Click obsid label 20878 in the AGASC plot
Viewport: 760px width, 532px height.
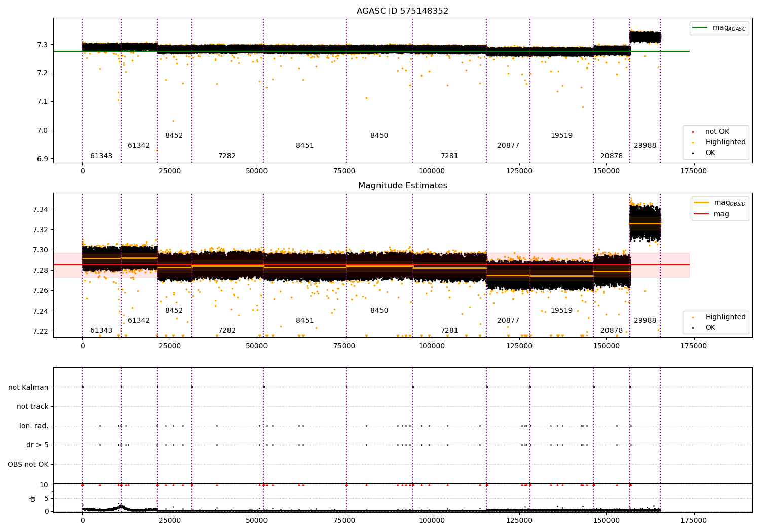612,156
